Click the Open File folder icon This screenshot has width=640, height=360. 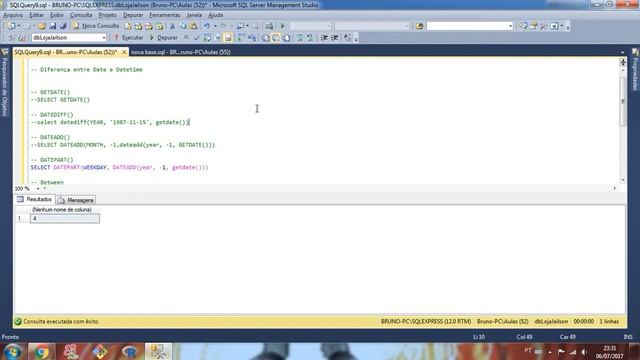42,26
